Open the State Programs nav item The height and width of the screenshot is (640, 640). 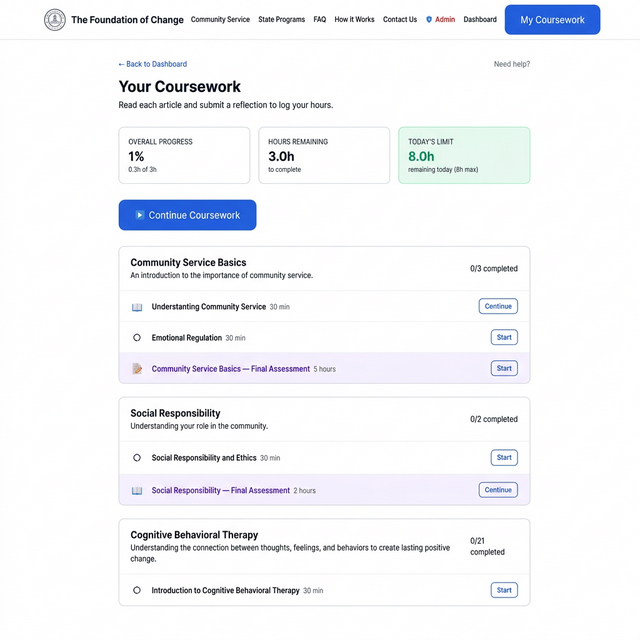[x=281, y=20]
